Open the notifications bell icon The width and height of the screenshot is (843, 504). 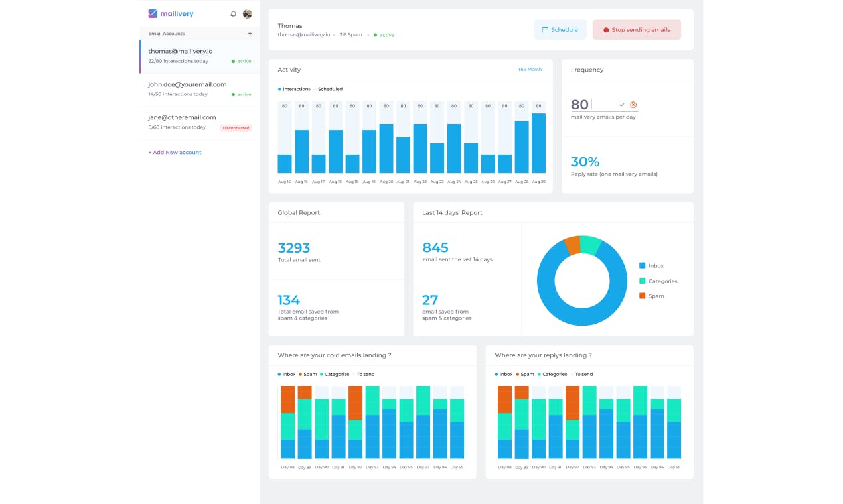(x=233, y=14)
